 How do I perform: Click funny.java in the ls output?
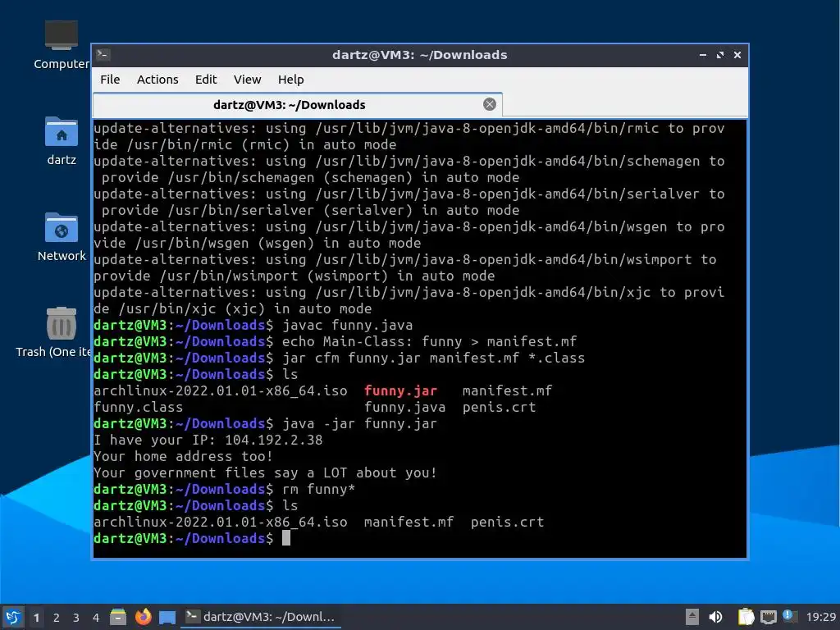coord(404,407)
